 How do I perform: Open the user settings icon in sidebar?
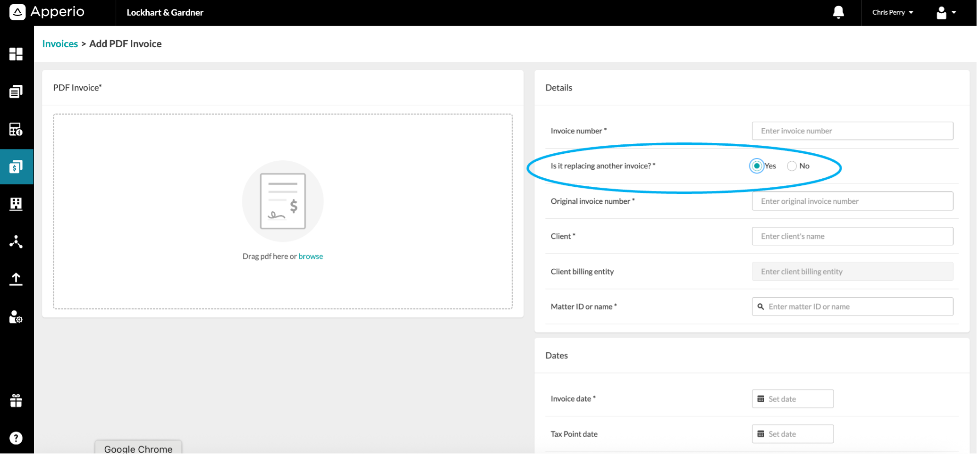16,317
